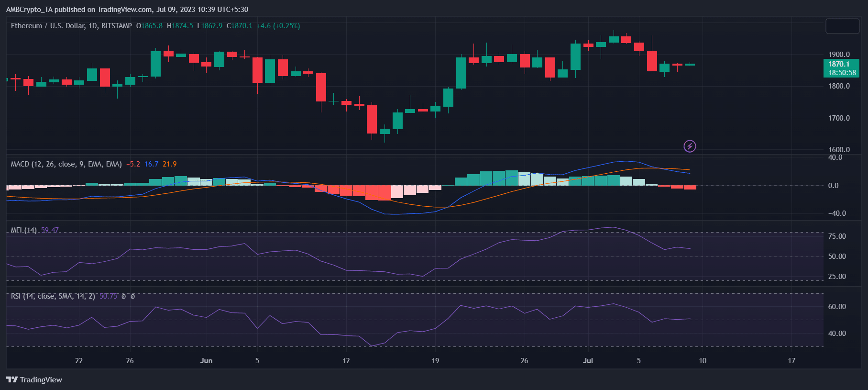Click '60.00' on the RSI axis
Image resolution: width=868 pixels, height=390 pixels.
837,307
